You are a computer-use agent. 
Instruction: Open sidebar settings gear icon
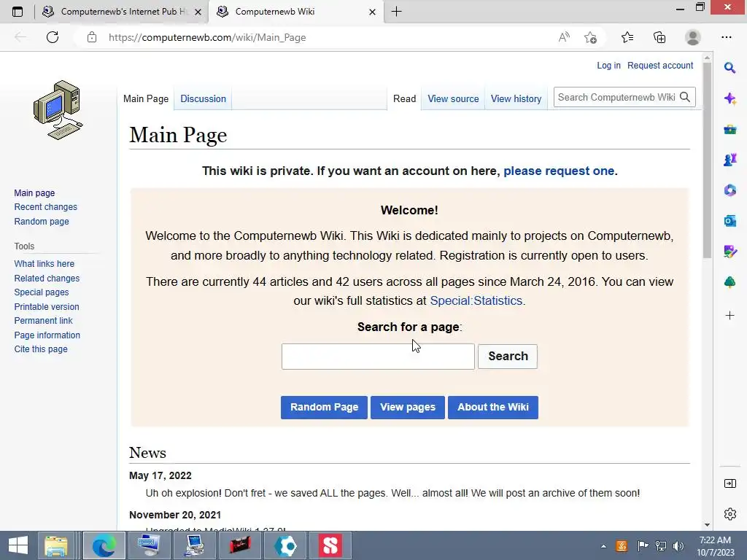point(729,514)
